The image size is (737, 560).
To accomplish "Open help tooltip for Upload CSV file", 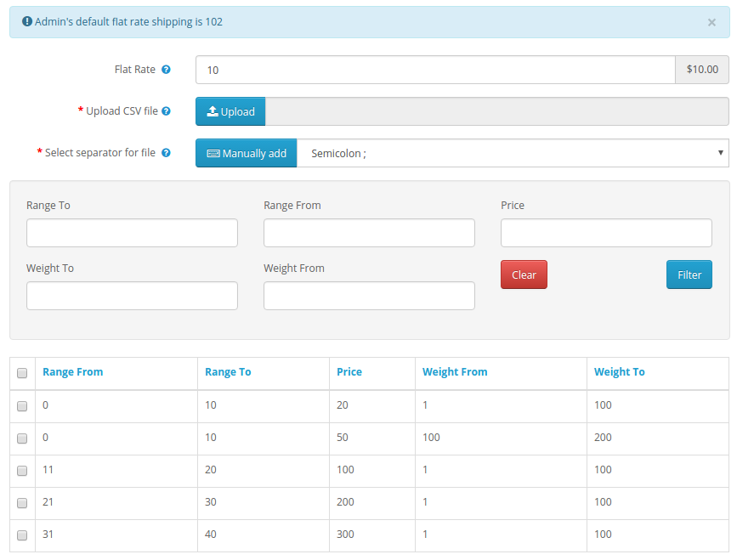I will coord(166,111).
